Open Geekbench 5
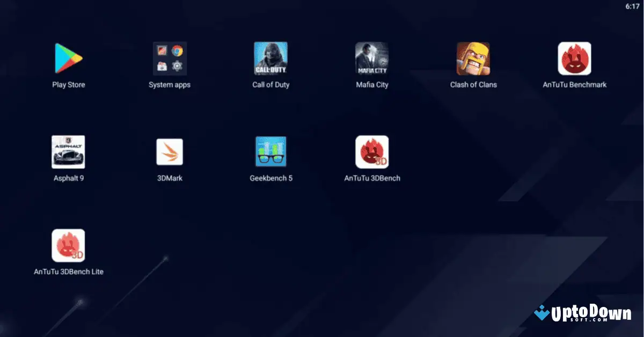This screenshot has height=337, width=644. pyautogui.click(x=271, y=152)
